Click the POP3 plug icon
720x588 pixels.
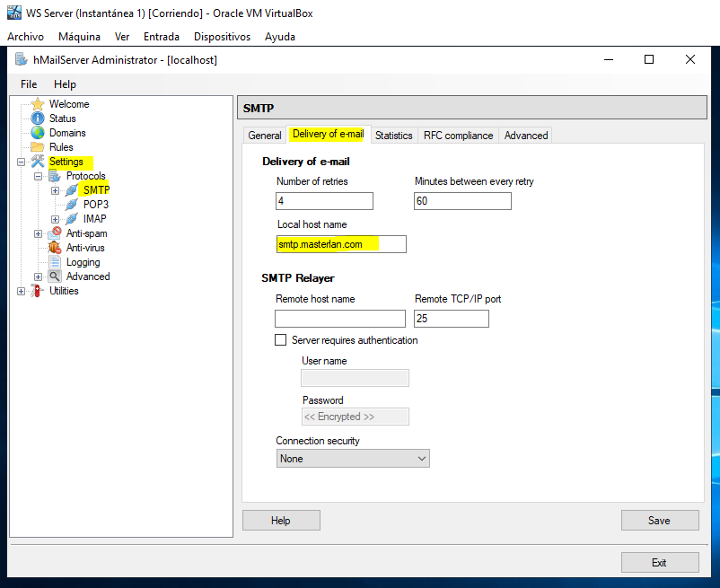[x=72, y=205]
